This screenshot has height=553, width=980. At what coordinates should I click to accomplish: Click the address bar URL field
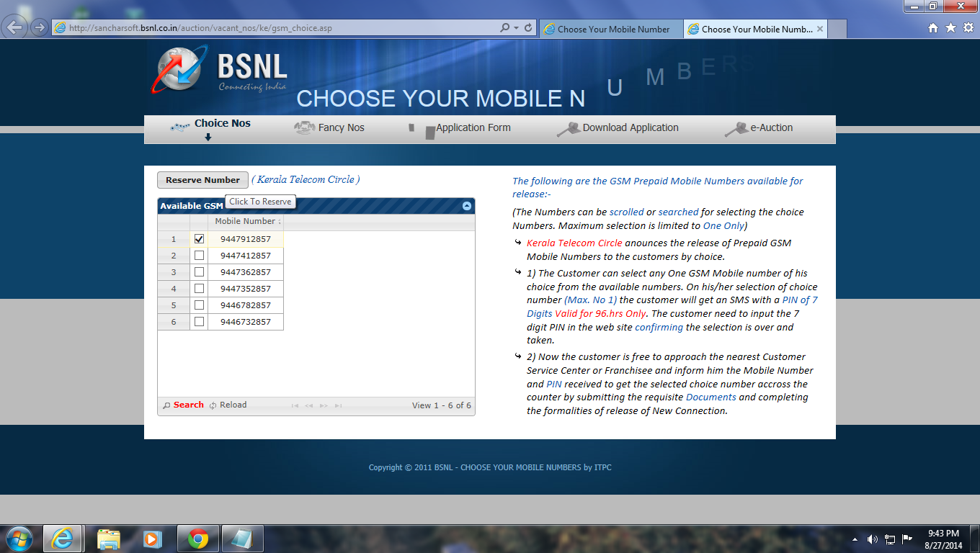pyautogui.click(x=274, y=28)
